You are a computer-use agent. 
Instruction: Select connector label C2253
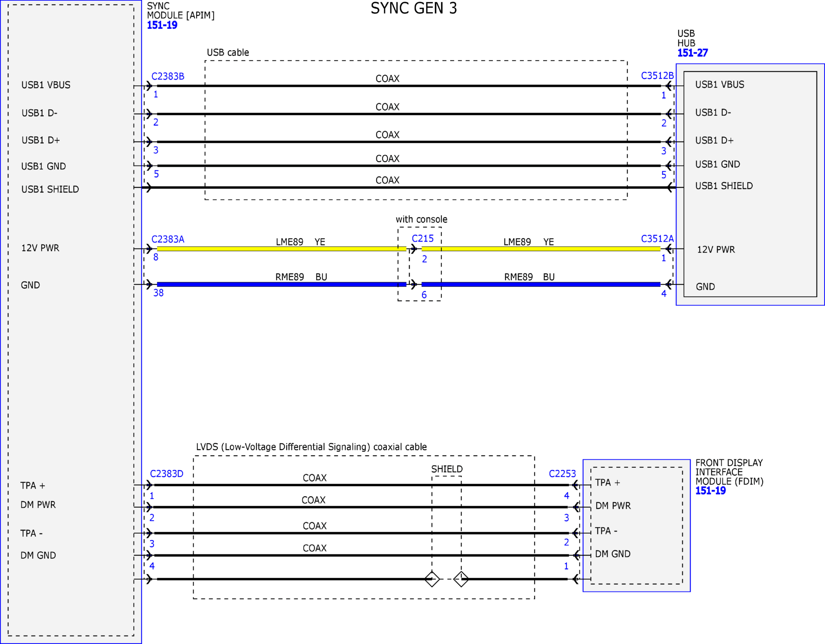[x=562, y=474]
